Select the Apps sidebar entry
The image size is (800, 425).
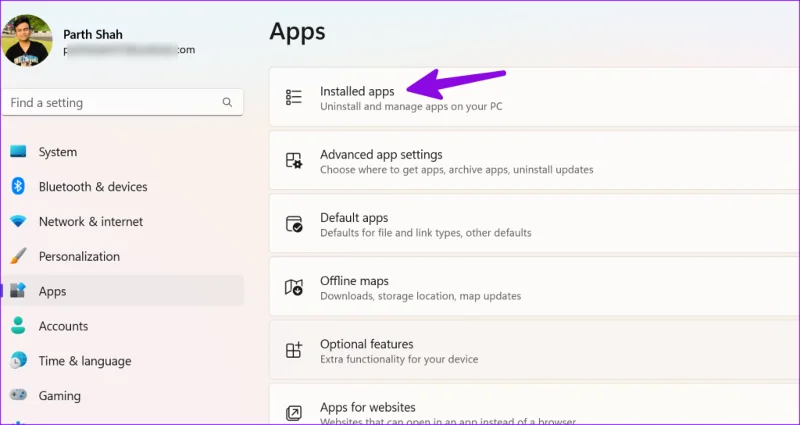click(x=122, y=291)
